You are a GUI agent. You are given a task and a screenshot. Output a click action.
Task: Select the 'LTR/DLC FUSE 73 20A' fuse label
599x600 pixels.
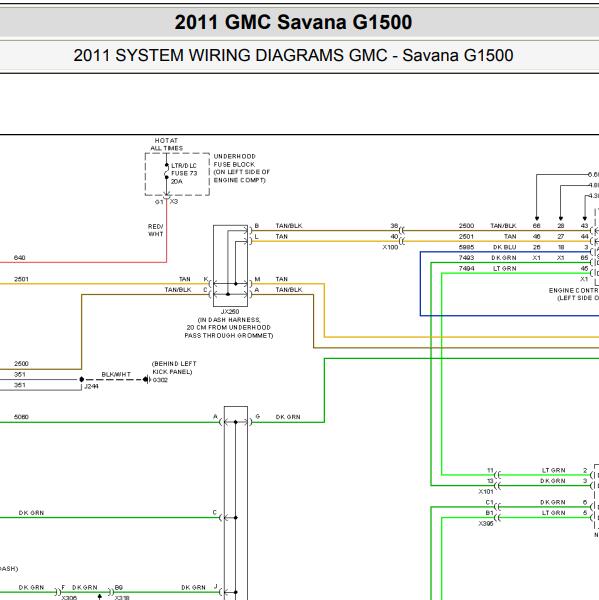point(184,173)
